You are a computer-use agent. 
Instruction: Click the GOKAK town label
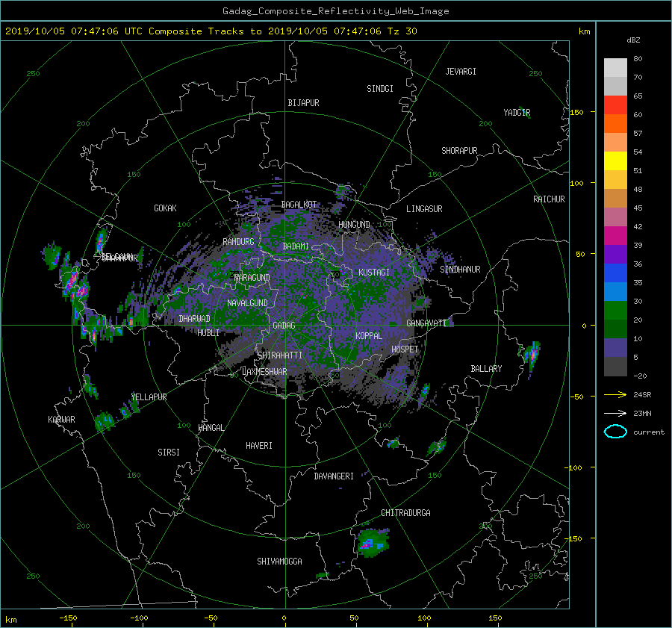[x=165, y=208]
